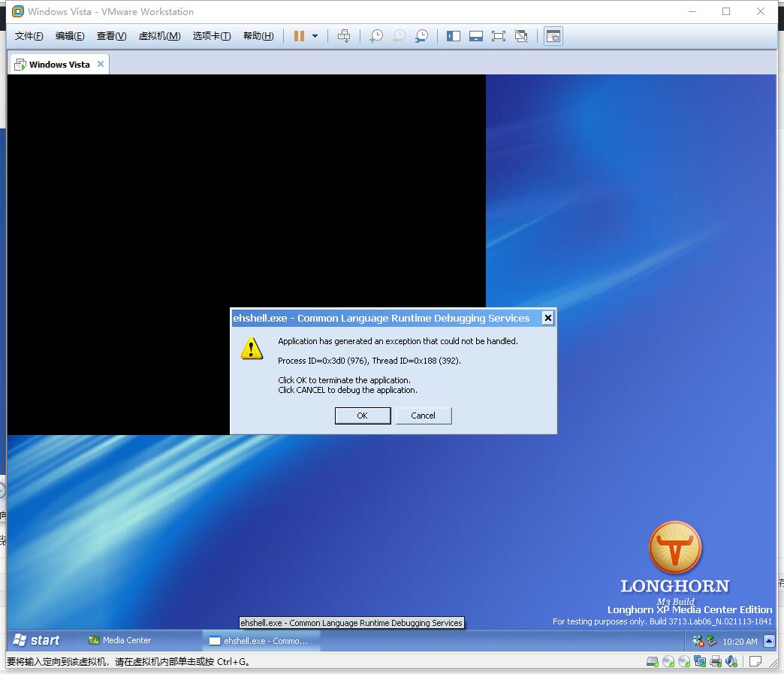Click the second CD/DVD drive status icon
The height and width of the screenshot is (674, 784).
coord(684,662)
